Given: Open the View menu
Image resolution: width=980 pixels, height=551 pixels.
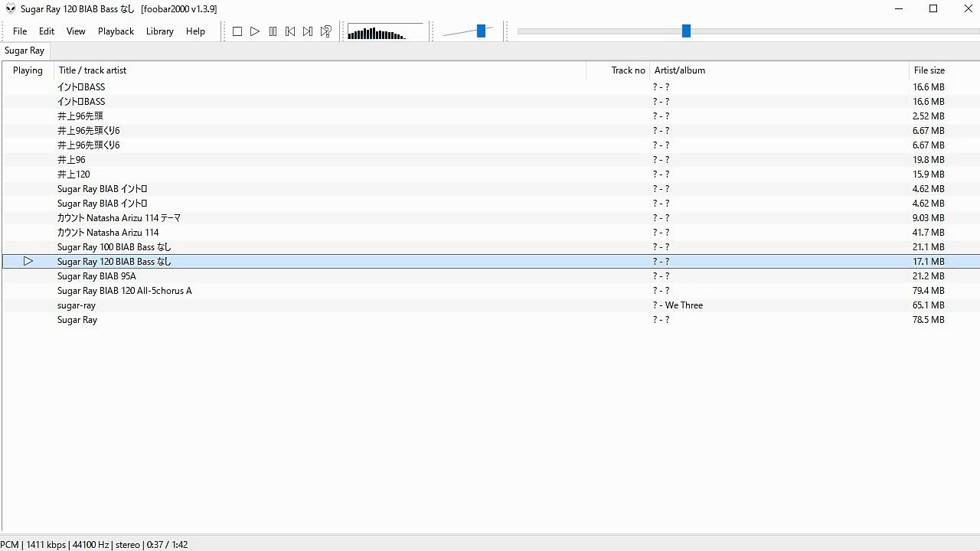Looking at the screenshot, I should tap(76, 31).
